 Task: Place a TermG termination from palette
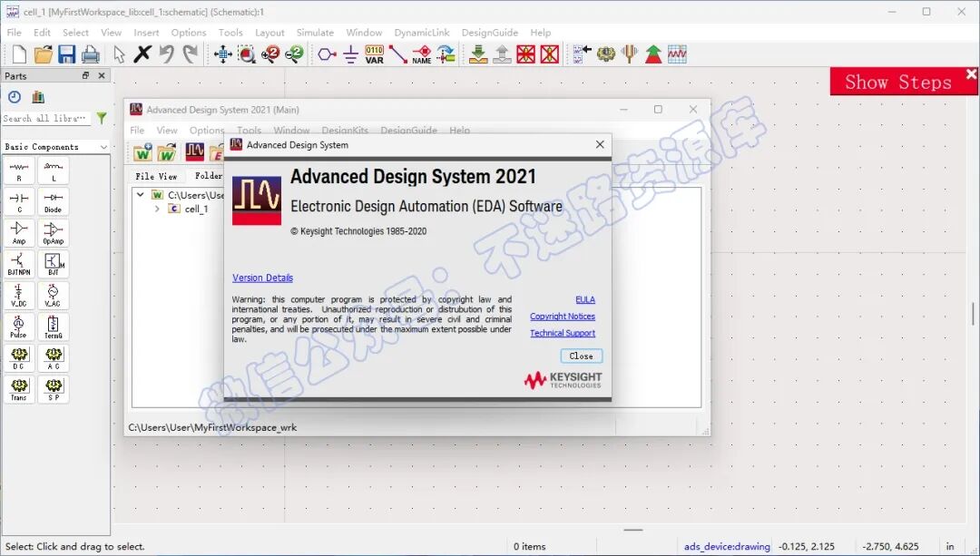[x=54, y=327]
